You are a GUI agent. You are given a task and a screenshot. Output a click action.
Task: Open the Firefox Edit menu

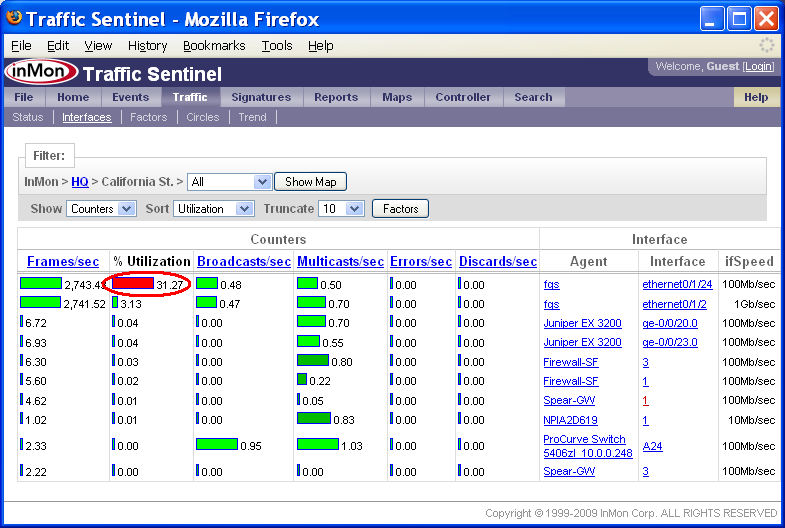click(x=58, y=46)
